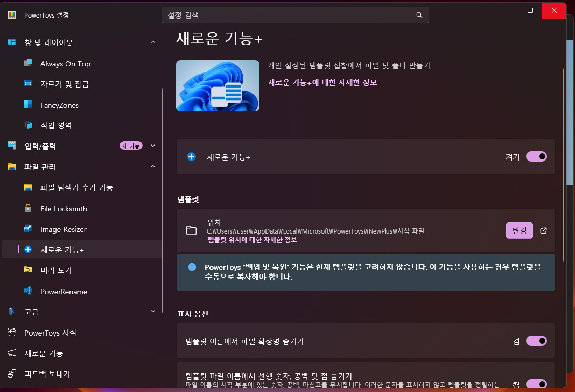Open PowerToys 시작 page
The width and height of the screenshot is (575, 392).
(82, 332)
